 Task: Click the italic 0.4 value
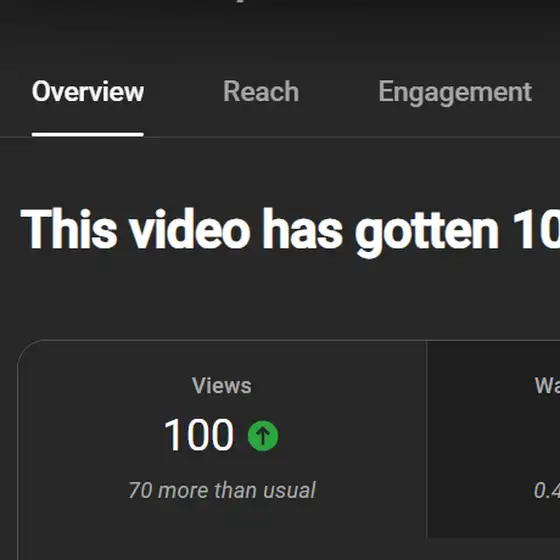(x=547, y=490)
